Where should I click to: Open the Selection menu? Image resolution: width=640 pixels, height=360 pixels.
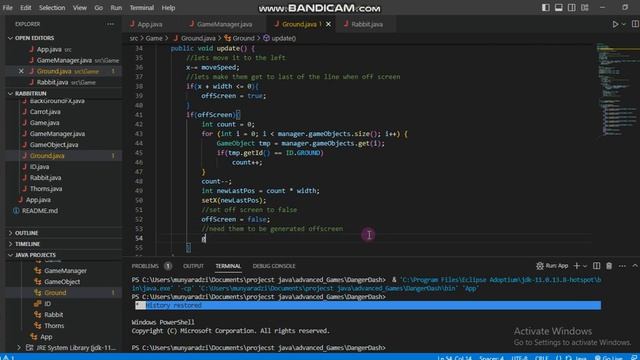[52, 7]
